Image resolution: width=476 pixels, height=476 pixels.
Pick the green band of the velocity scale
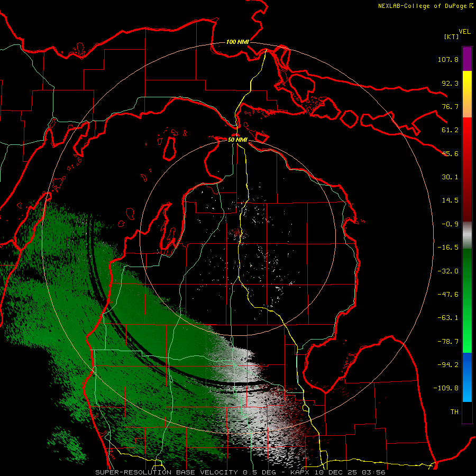click(467, 300)
